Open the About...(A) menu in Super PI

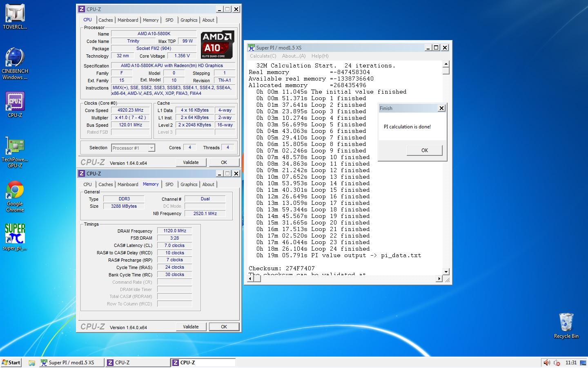[294, 56]
